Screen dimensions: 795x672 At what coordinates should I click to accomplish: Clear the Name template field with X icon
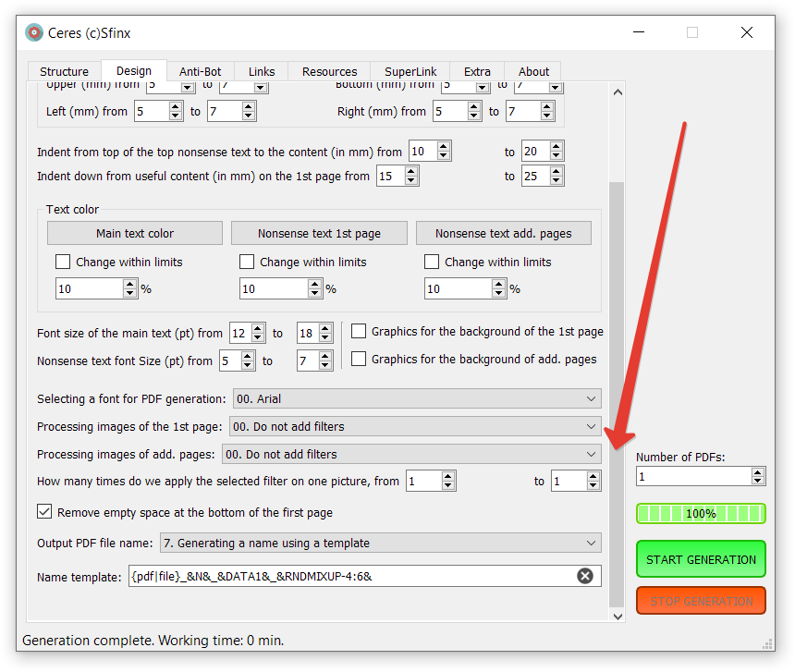point(584,577)
